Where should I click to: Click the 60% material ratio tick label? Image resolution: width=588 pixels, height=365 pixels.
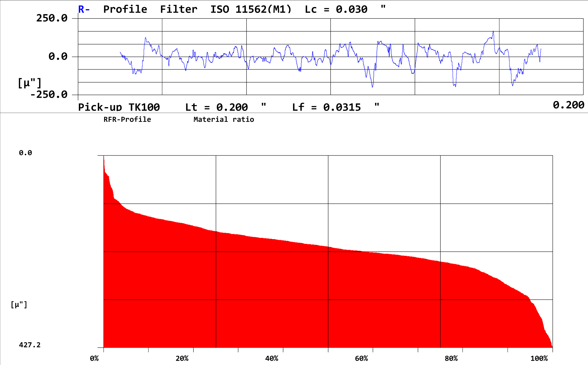[362, 359]
